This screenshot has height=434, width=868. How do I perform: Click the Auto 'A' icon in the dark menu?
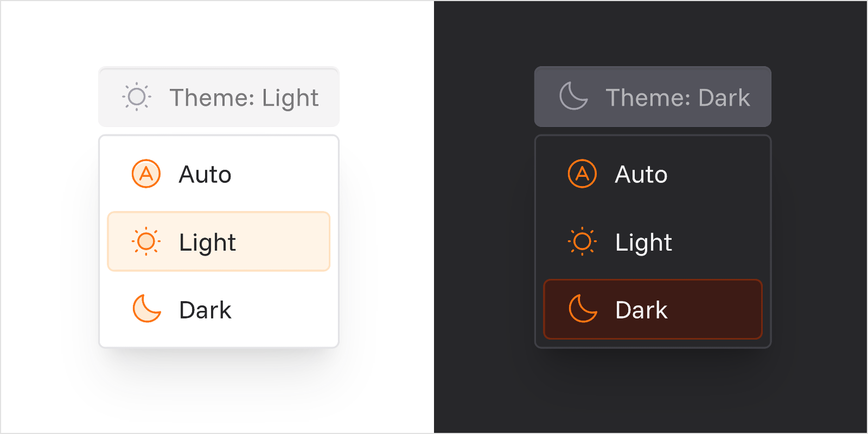582,174
